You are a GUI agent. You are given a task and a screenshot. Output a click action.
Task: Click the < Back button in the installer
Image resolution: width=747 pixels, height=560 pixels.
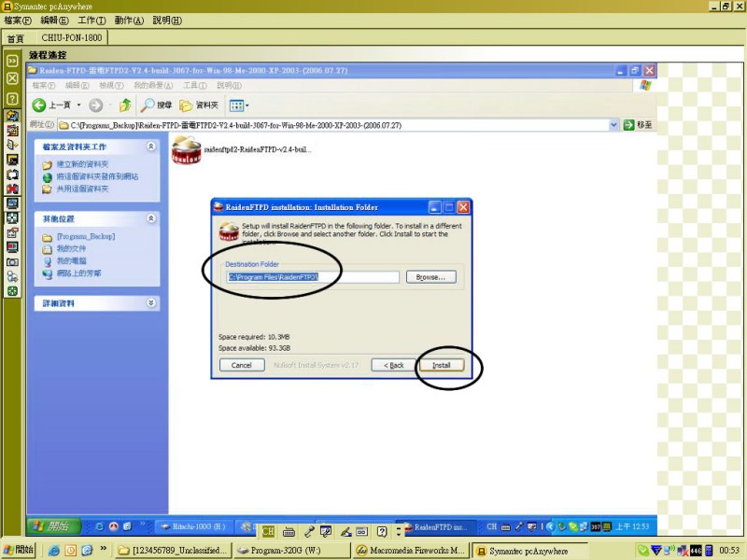point(393,365)
